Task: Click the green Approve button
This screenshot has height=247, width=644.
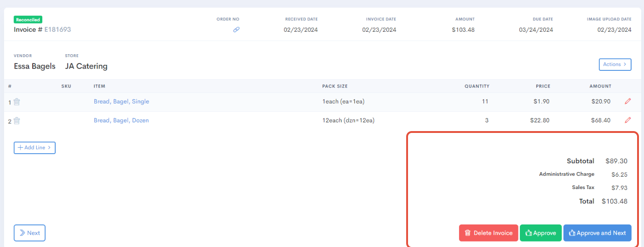Action: [x=540, y=233]
